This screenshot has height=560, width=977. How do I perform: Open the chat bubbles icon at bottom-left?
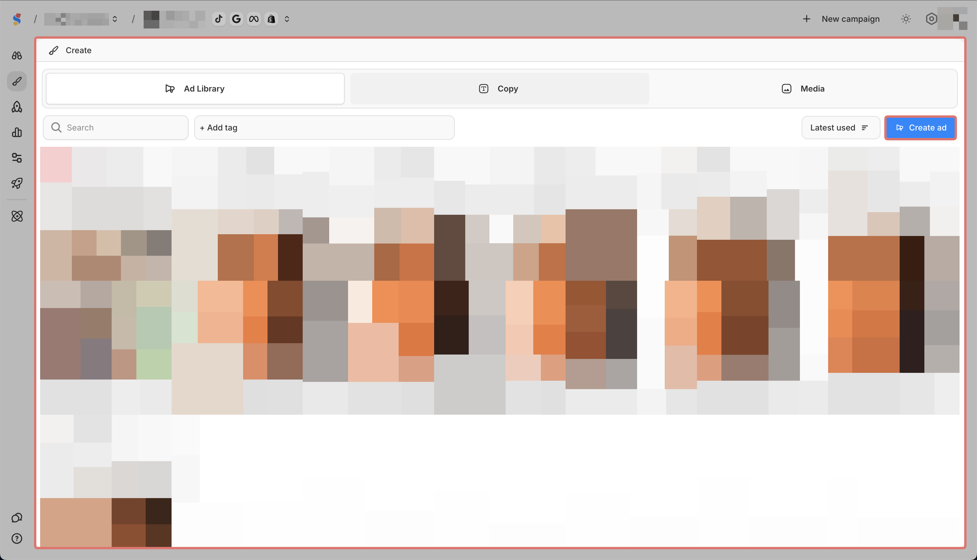point(17,518)
